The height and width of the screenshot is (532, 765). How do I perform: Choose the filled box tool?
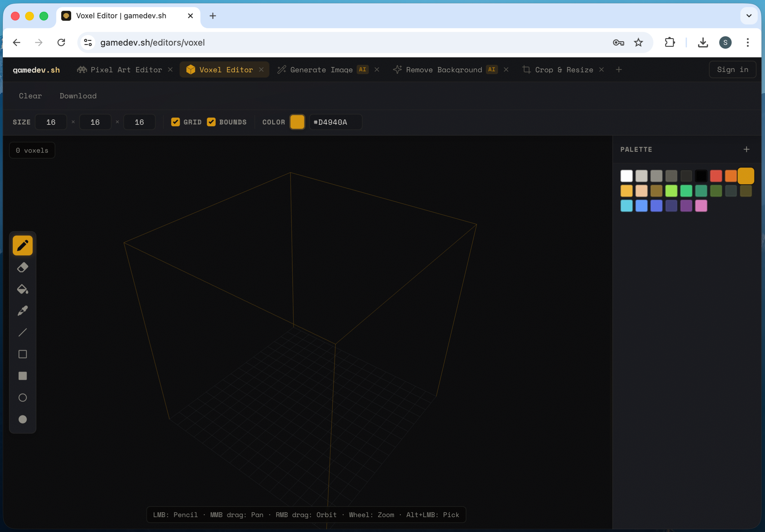(22, 376)
